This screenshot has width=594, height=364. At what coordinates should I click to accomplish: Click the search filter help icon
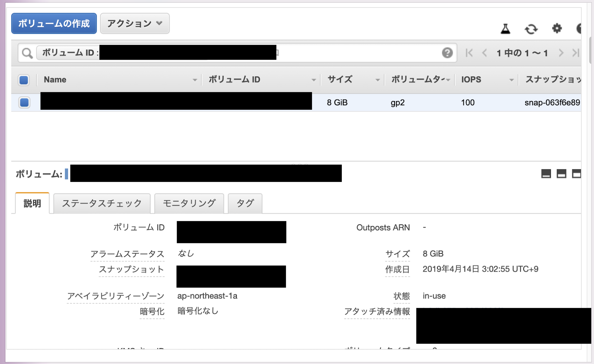(x=447, y=53)
